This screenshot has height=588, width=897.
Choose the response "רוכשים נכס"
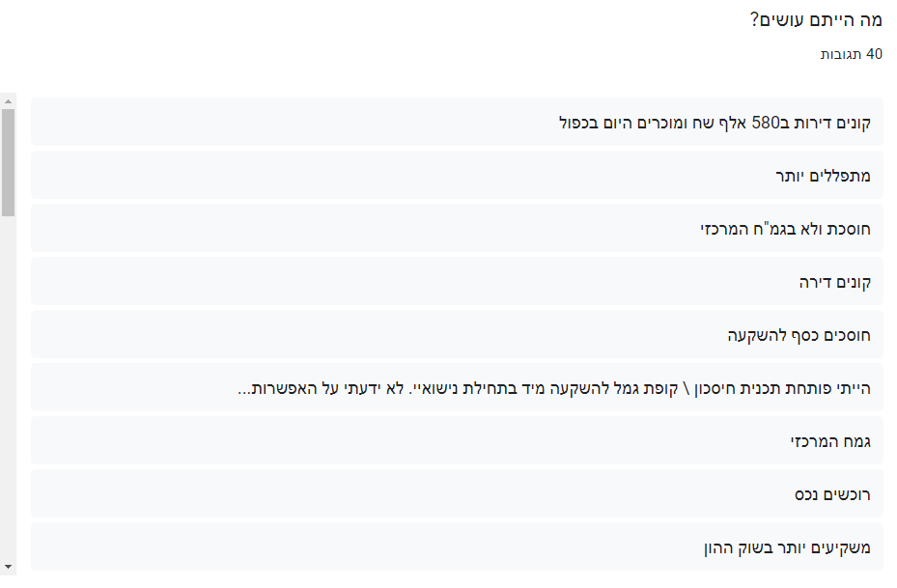point(832,494)
